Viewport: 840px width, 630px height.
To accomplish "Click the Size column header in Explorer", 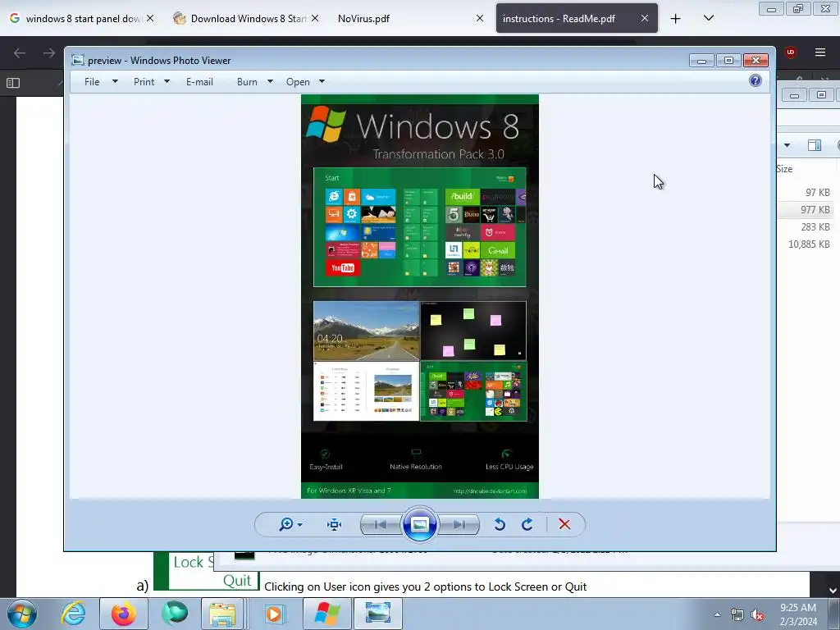I will pyautogui.click(x=785, y=169).
